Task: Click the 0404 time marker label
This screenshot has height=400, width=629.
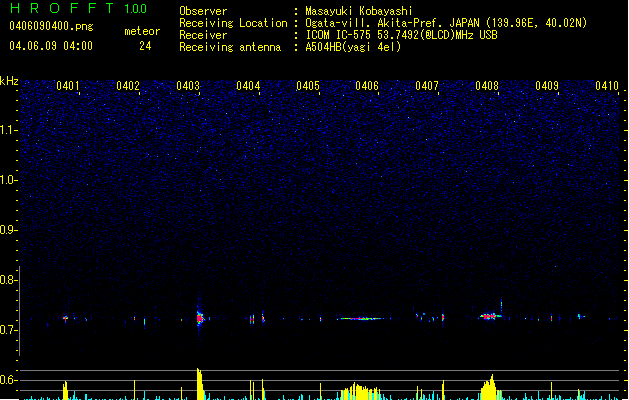Action: (248, 86)
